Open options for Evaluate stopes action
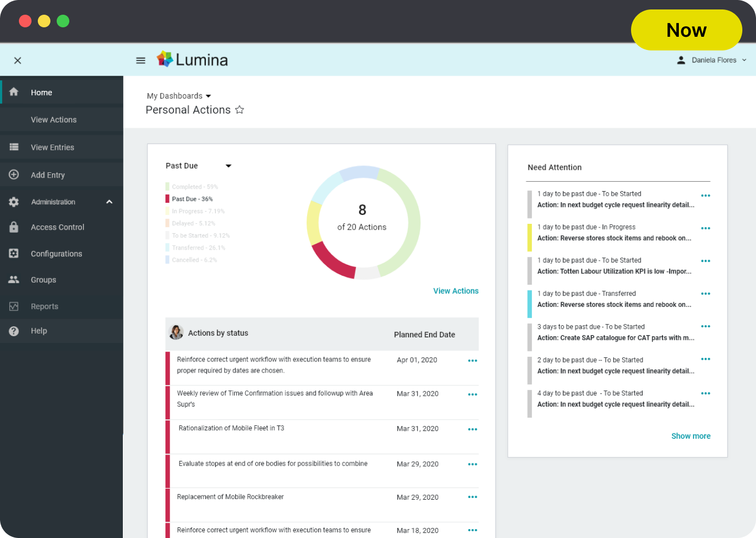 point(472,464)
